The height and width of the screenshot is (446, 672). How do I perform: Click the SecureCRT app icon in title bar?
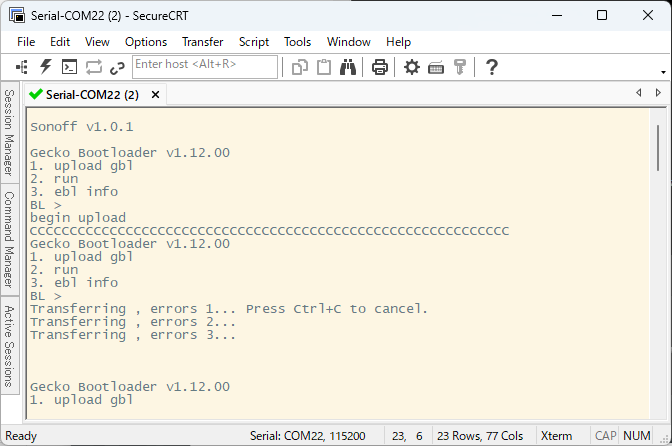[x=17, y=15]
